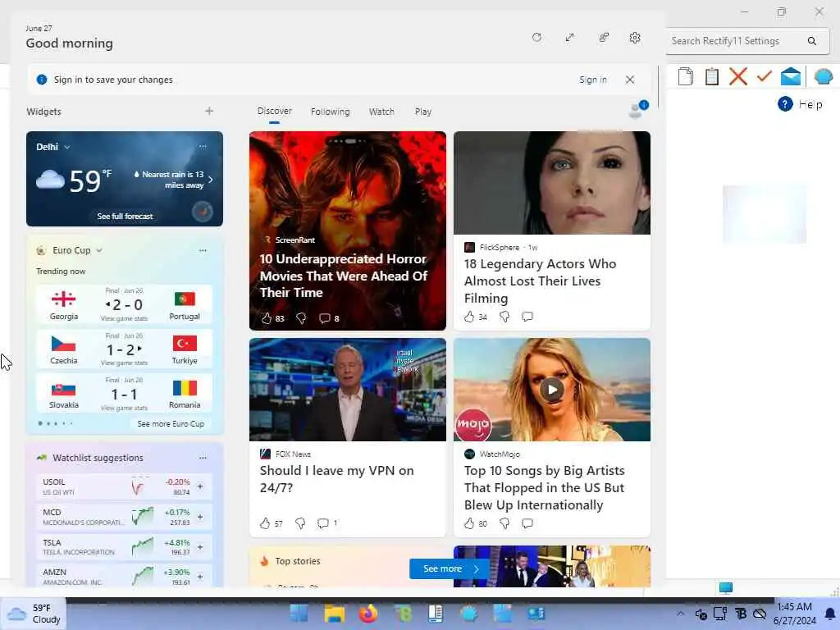Open Euro Cup widget more options
Viewport: 840px width, 630px height.
pyautogui.click(x=203, y=250)
